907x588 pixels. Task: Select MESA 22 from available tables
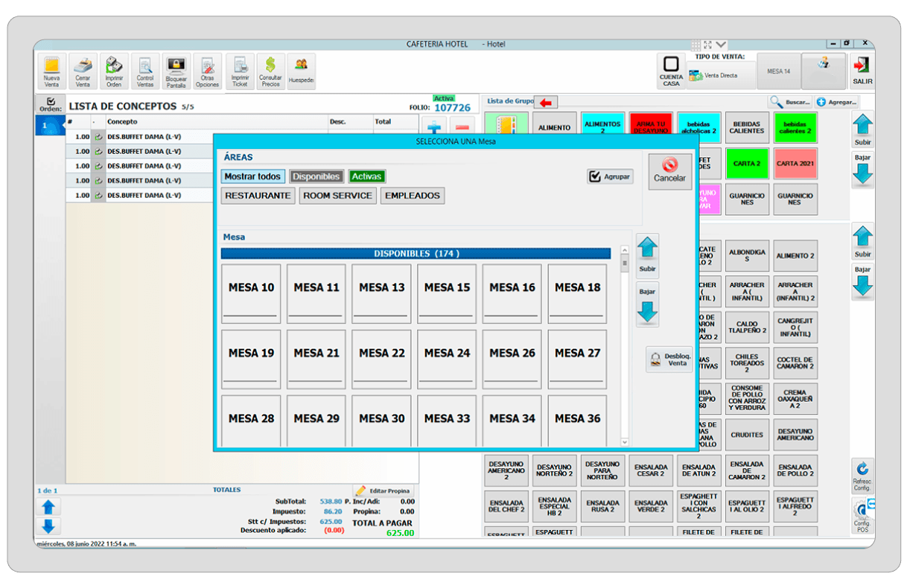tap(382, 359)
